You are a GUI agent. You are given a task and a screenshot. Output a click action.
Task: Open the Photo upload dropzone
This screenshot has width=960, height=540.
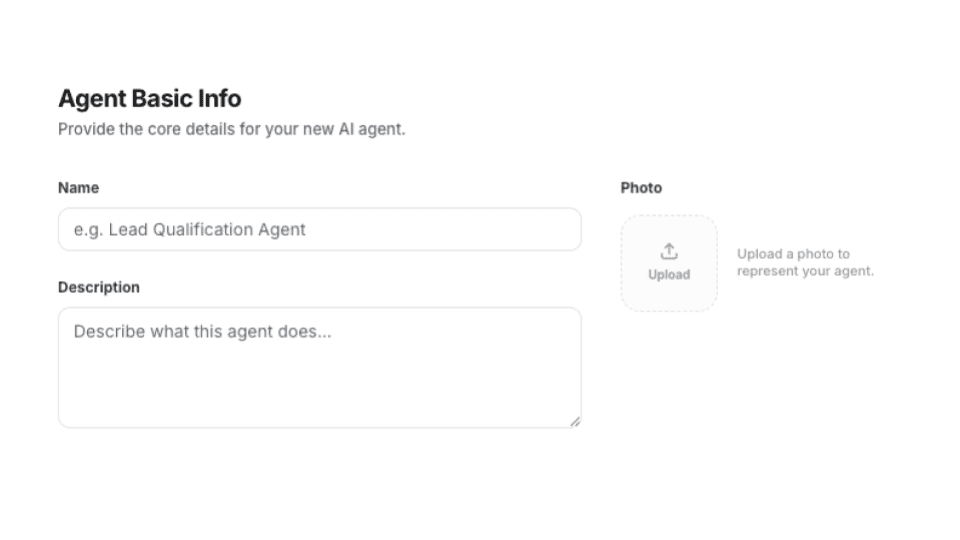[669, 263]
